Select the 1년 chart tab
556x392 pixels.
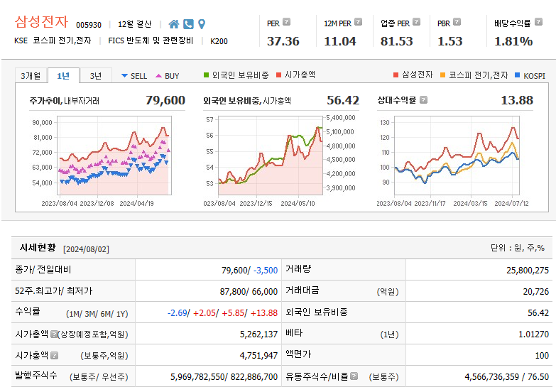pos(63,75)
